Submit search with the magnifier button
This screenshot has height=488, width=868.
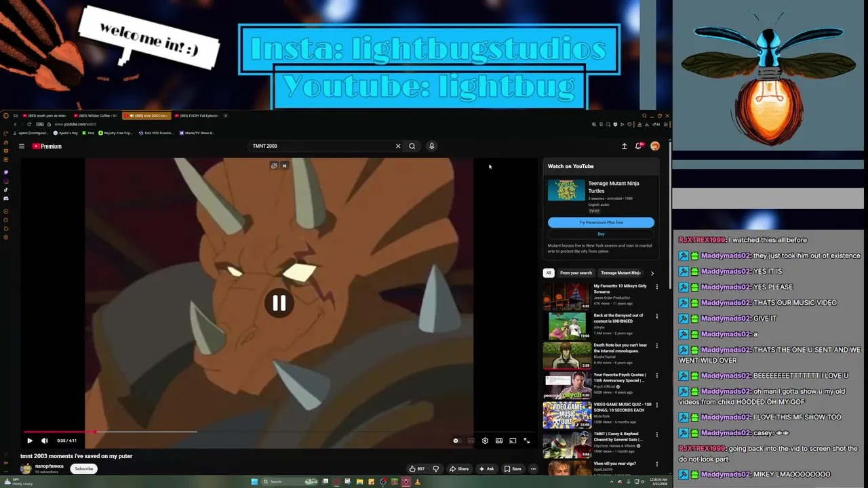(x=412, y=146)
